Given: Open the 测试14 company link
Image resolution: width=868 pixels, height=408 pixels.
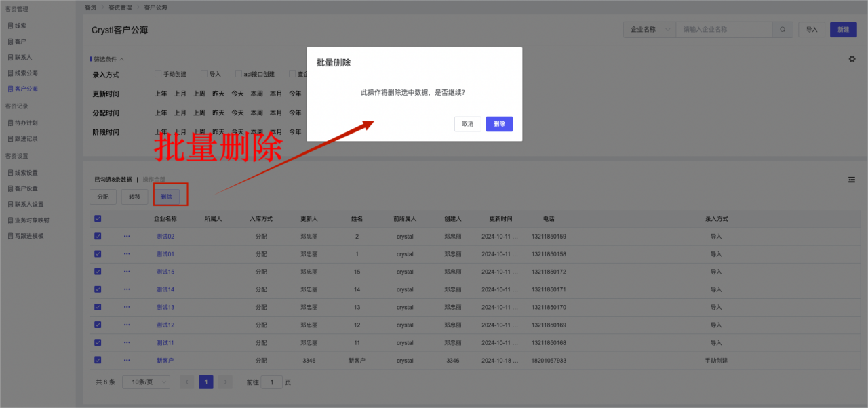Looking at the screenshot, I should [165, 289].
